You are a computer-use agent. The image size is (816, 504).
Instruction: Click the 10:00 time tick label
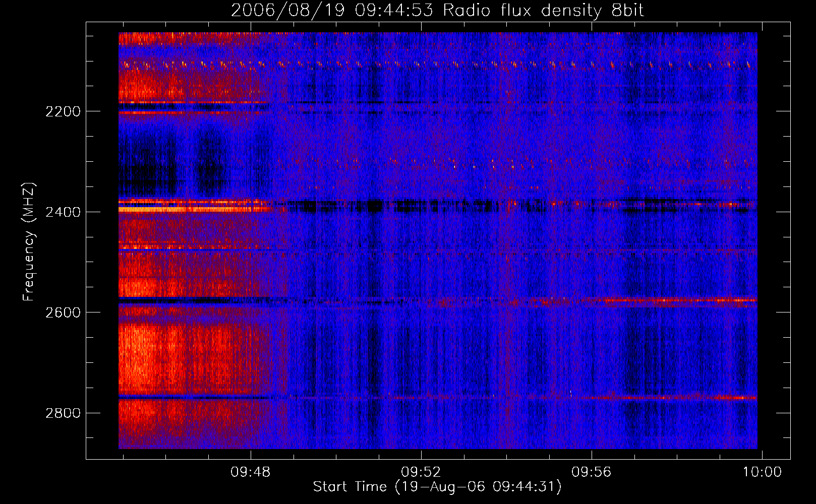[x=762, y=472]
